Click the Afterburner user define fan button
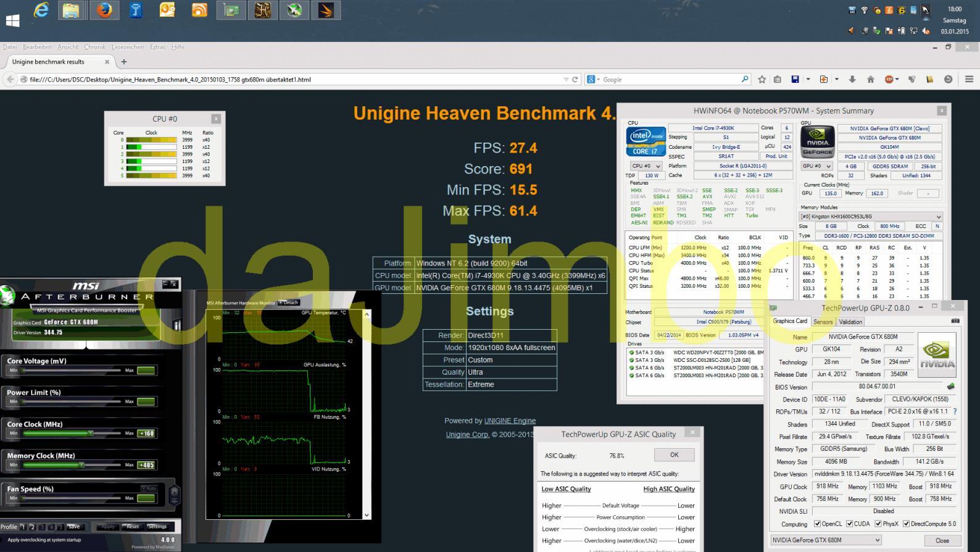 174,494
